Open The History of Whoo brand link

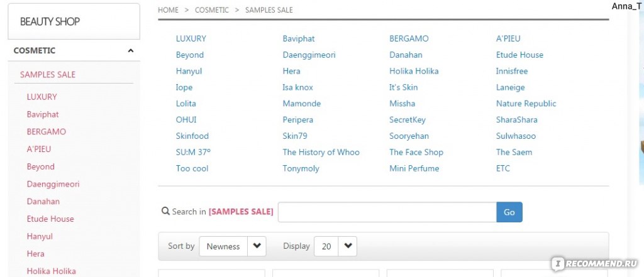(321, 152)
